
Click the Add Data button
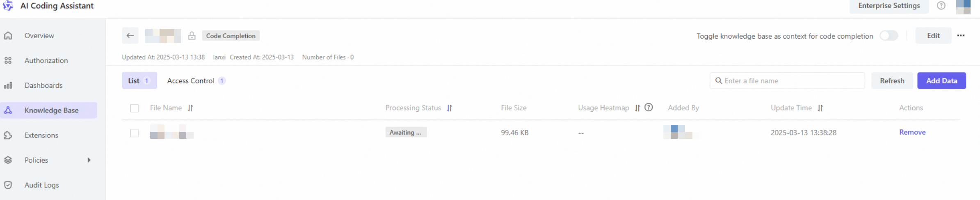tap(941, 81)
